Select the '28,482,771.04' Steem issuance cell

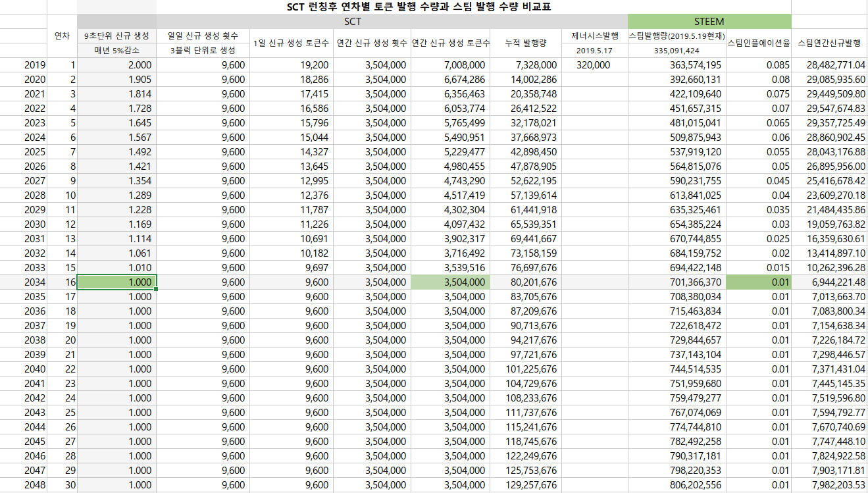829,65
